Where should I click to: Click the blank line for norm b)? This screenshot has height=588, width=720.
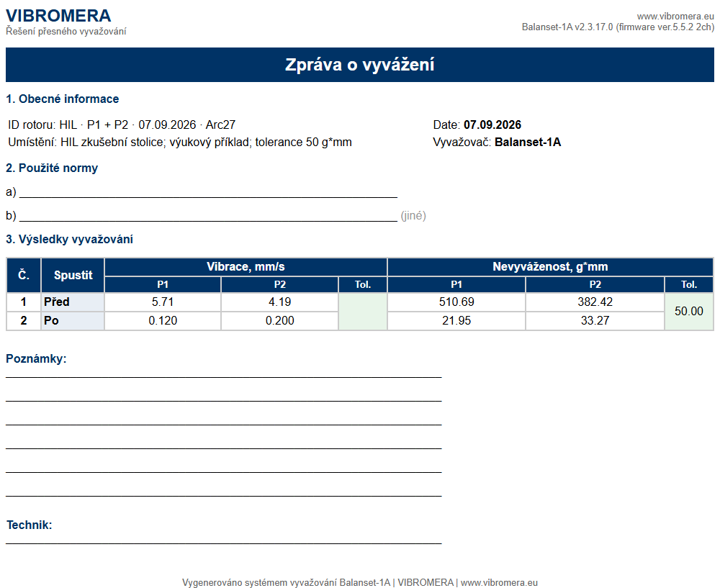[208, 217]
